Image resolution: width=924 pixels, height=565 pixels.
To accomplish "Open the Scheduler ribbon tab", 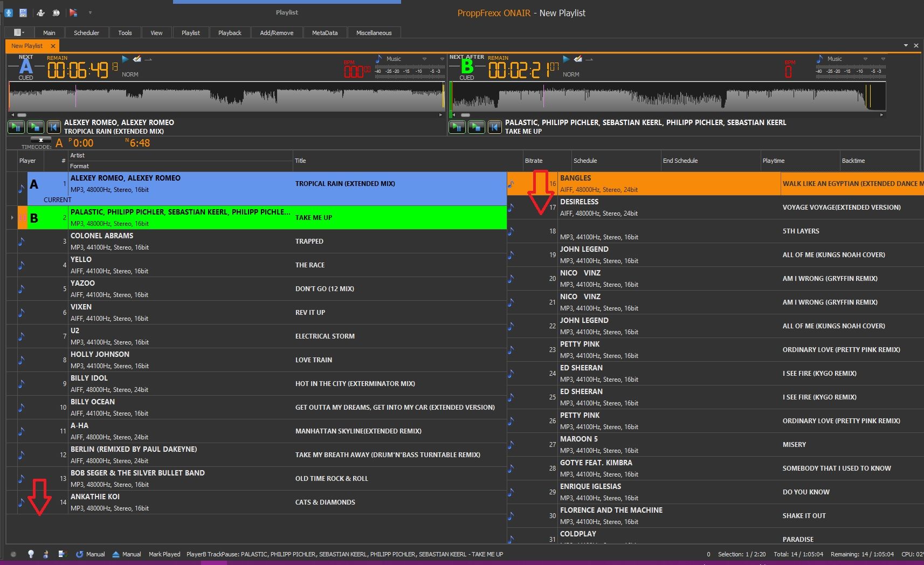I will pos(86,33).
